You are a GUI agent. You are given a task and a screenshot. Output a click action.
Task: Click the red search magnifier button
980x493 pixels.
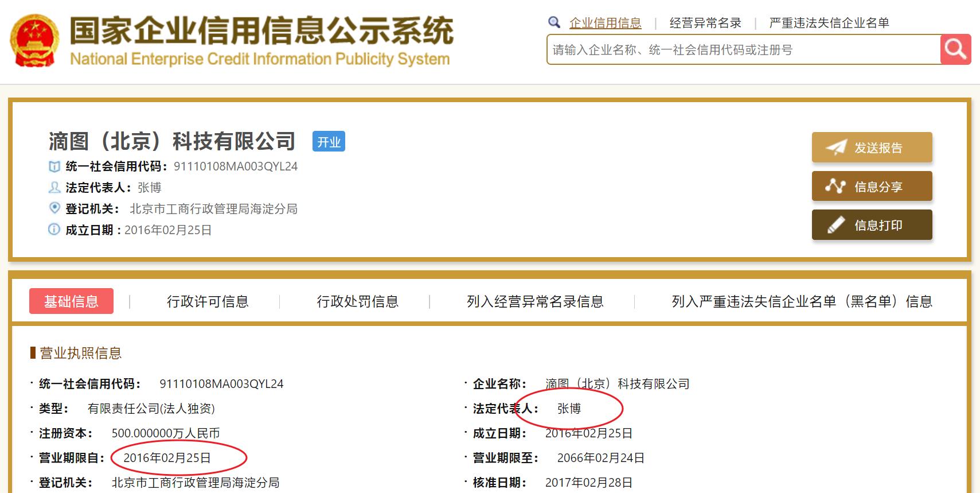pyautogui.click(x=955, y=49)
